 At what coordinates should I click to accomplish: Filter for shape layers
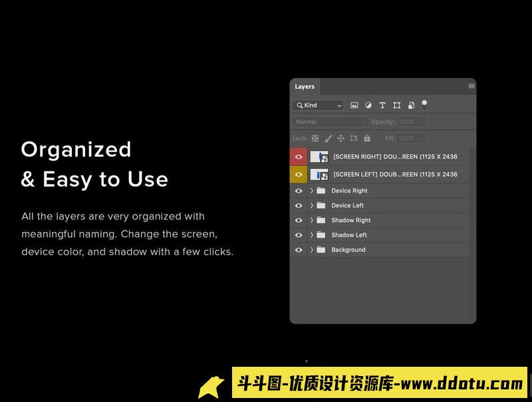click(397, 105)
